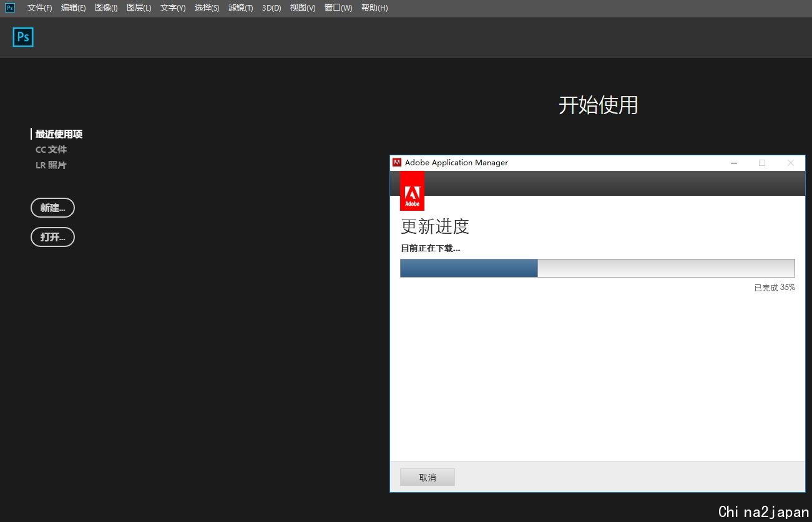Click the Photoshop icon in title bar

pos(10,7)
